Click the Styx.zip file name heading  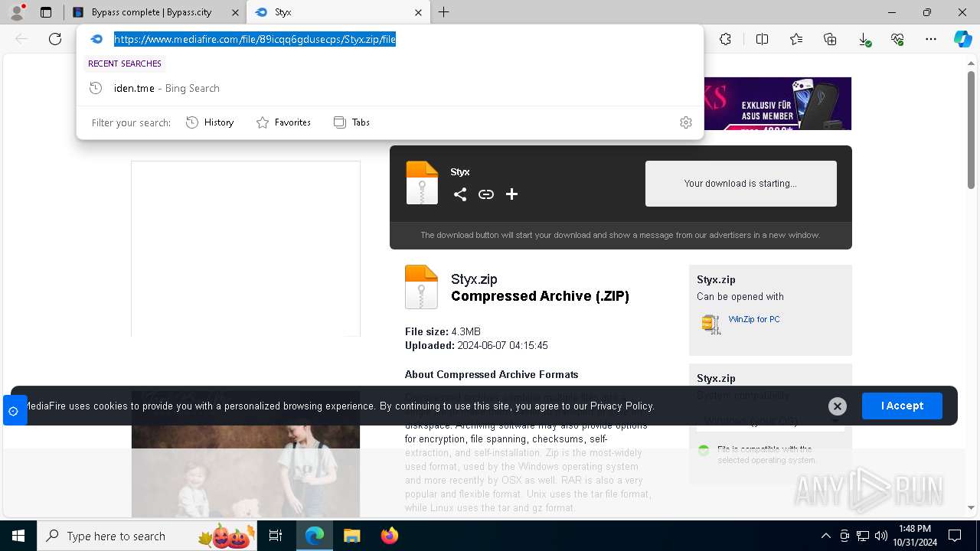474,279
